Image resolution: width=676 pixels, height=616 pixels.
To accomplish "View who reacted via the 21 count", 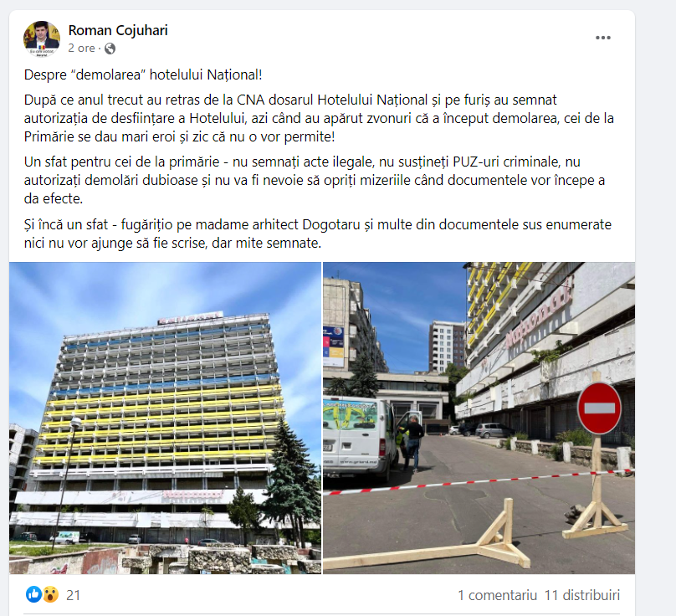I will [x=74, y=595].
